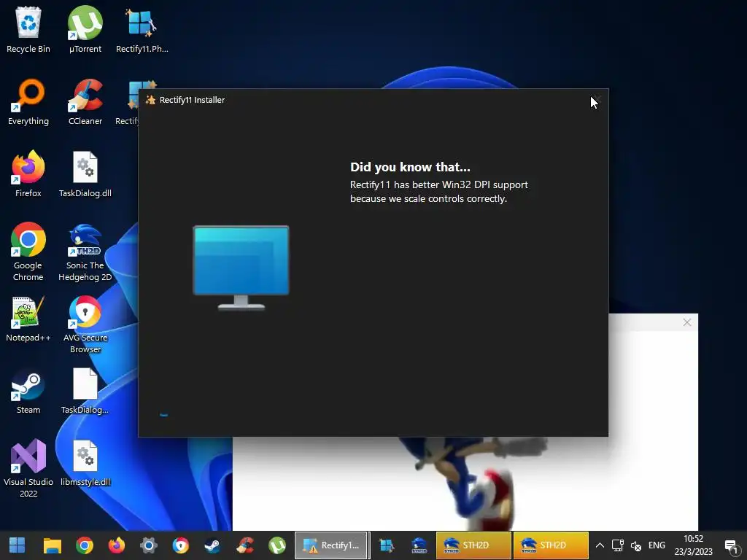
Task: Click the 'Did you know that...' heading
Action: coord(410,167)
